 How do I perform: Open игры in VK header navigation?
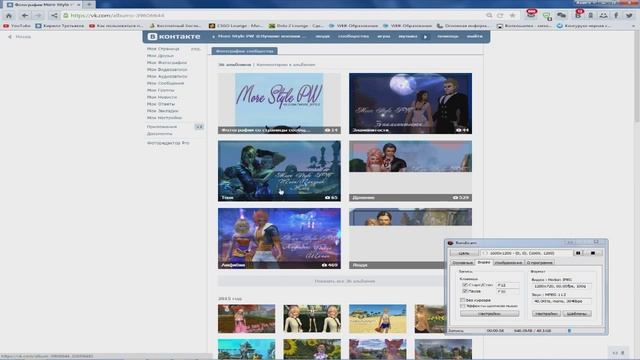pyautogui.click(x=384, y=36)
